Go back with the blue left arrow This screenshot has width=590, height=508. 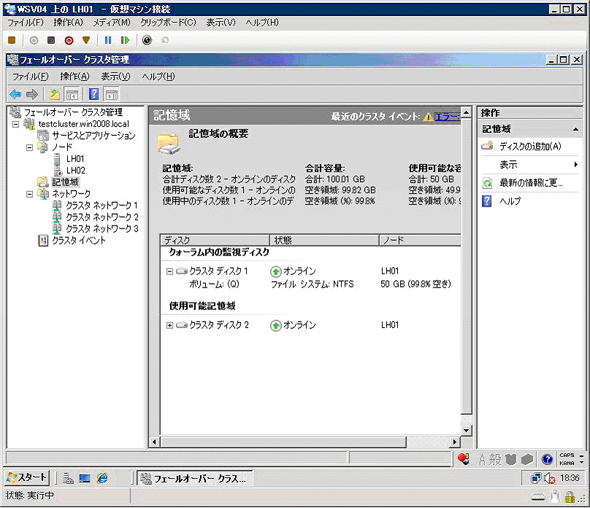(15, 94)
